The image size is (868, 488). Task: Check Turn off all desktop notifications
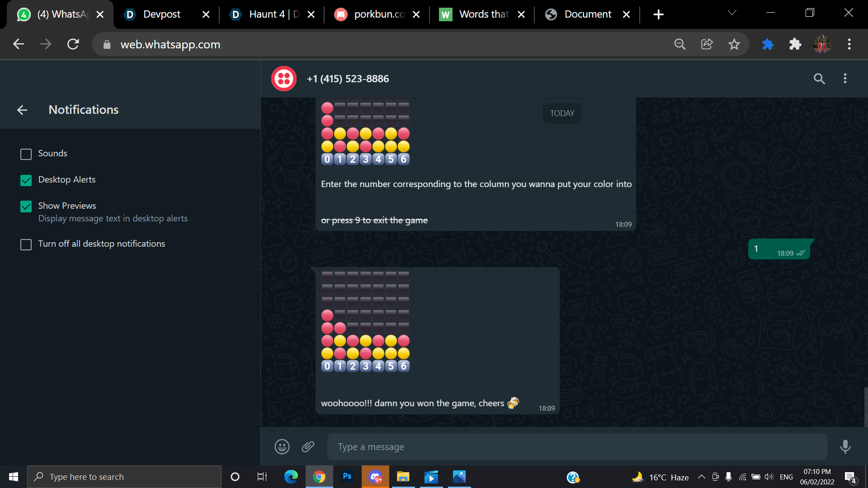26,244
